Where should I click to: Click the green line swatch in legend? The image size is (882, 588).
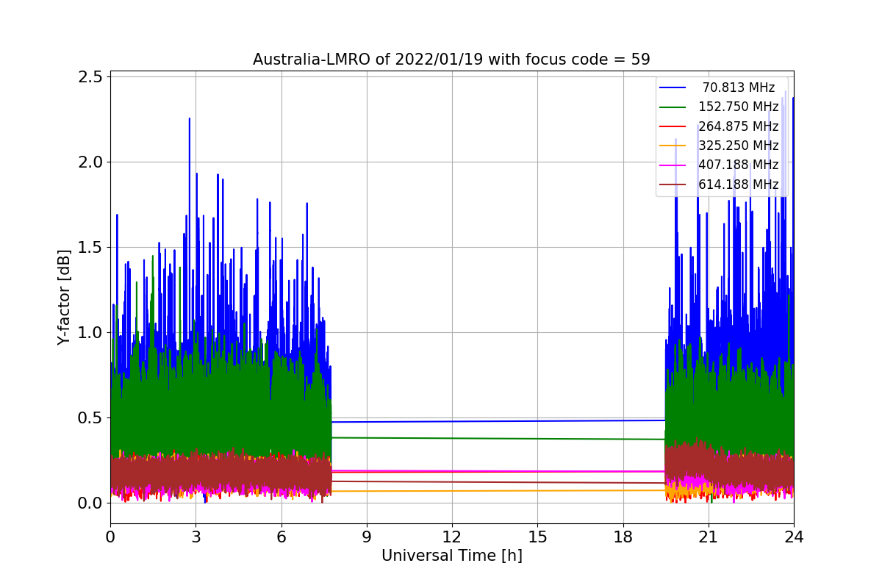(673, 107)
